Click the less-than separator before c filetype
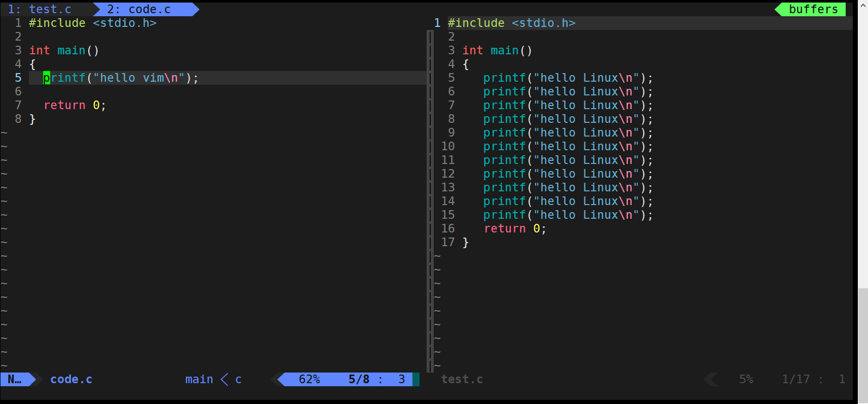 click(x=224, y=379)
